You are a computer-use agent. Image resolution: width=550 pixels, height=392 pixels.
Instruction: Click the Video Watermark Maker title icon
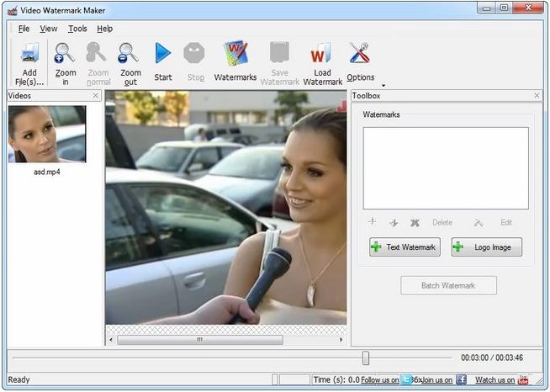13,11
